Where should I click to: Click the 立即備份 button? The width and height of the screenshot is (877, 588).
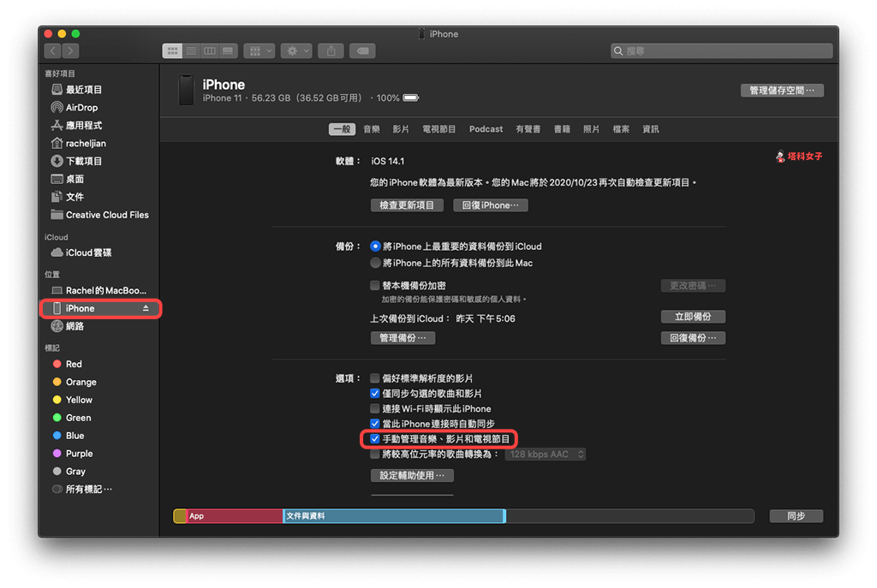693,317
